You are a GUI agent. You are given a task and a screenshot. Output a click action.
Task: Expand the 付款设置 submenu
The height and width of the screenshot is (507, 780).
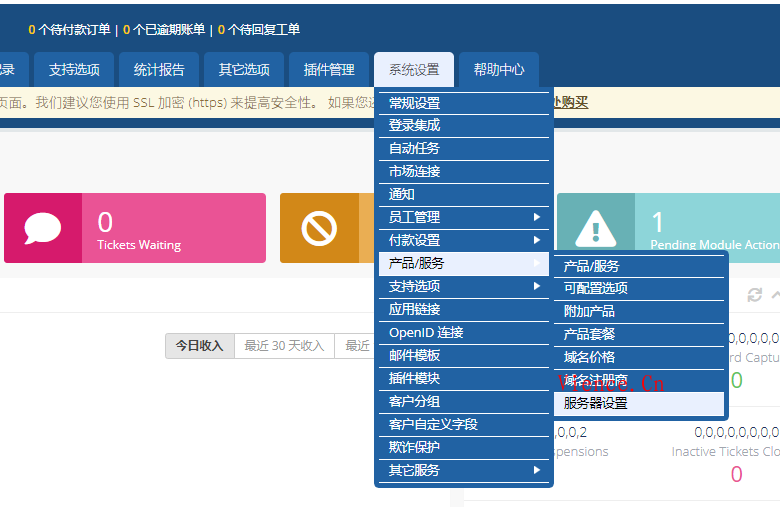pos(463,240)
